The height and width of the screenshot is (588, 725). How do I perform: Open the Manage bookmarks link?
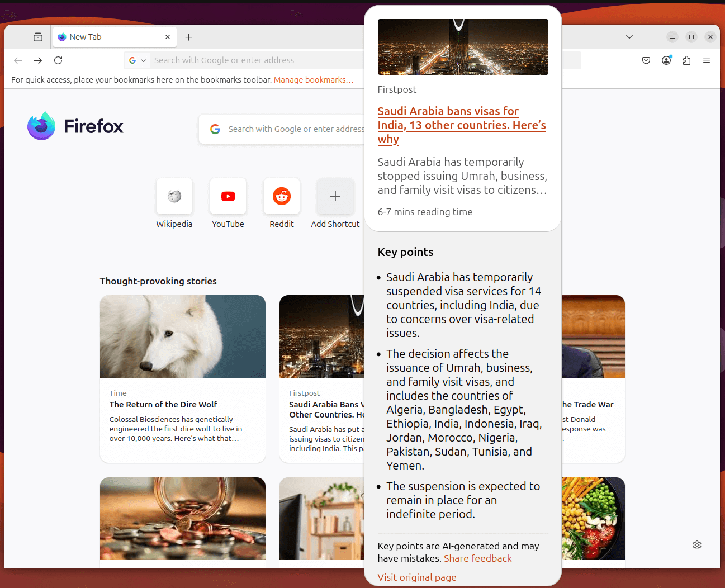[x=314, y=79]
